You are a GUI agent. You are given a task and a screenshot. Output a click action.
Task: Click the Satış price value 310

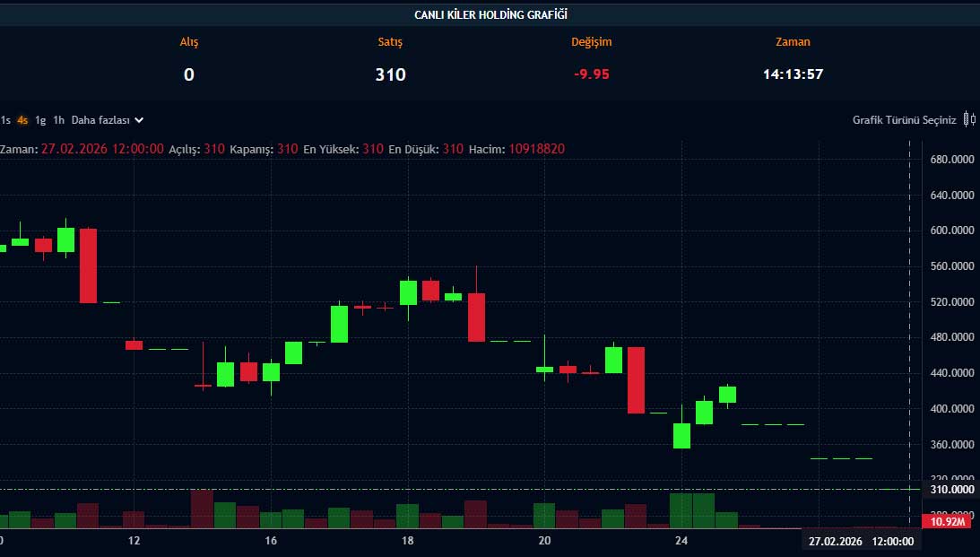390,74
